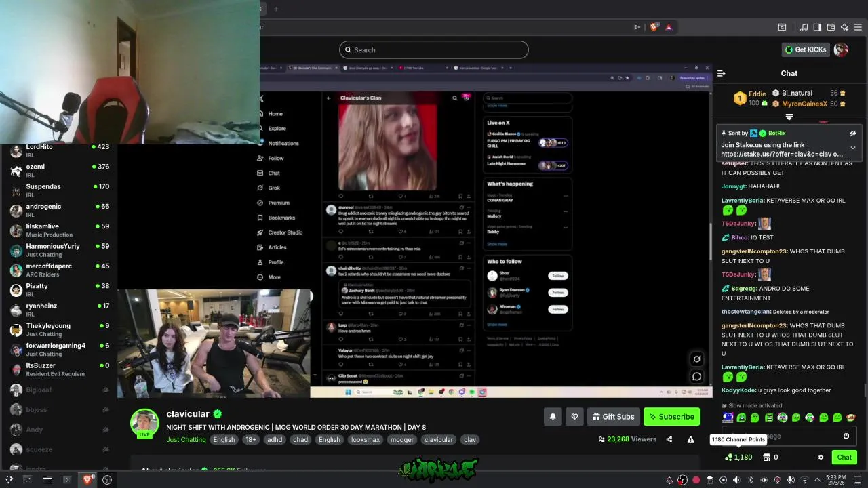Click the Wi-Fi network tray icon

pyautogui.click(x=804, y=480)
